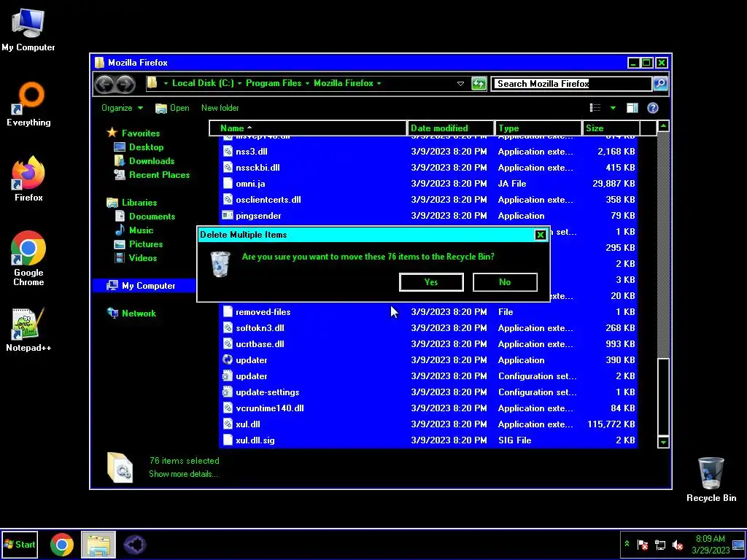Sort by the Type column header

pyautogui.click(x=538, y=128)
